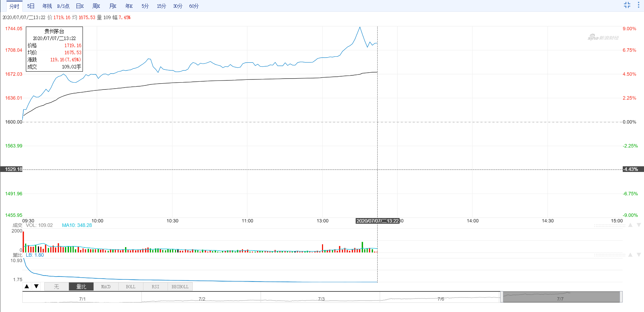Open the 年K yearly chart tab

coord(129,6)
